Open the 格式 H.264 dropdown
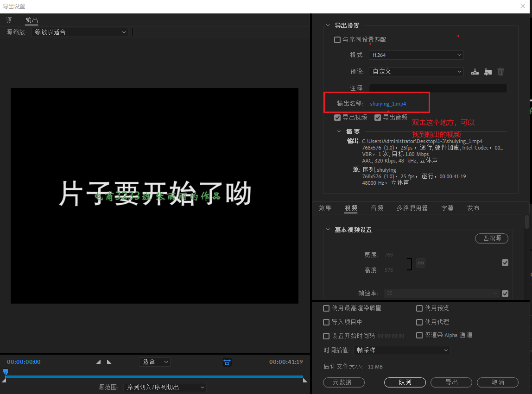 pos(416,55)
